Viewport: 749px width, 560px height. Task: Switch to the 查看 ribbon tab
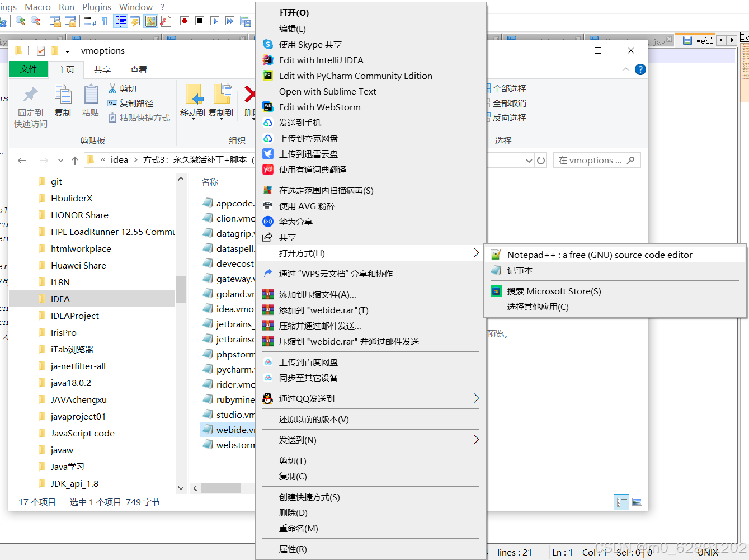point(139,69)
